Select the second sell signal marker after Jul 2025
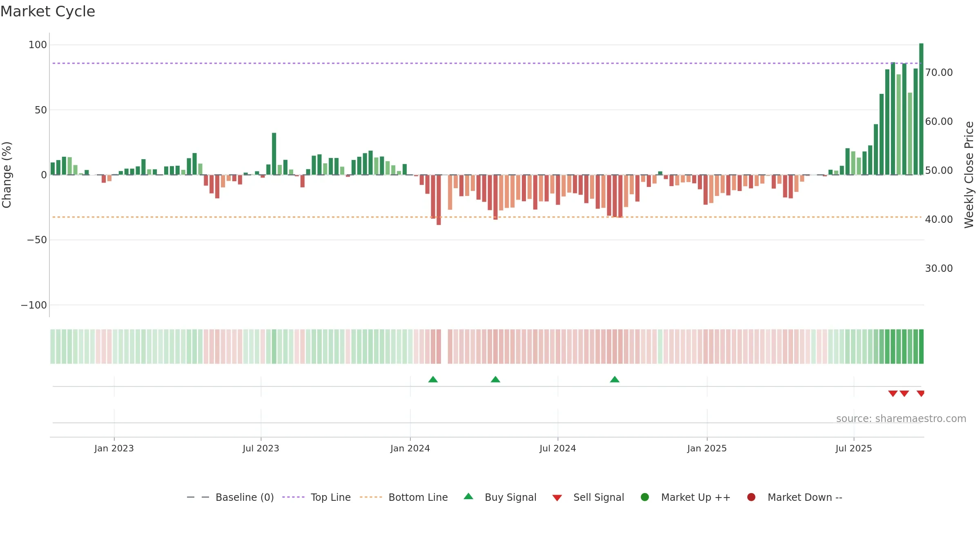Viewport: 980px width, 551px height. click(x=904, y=393)
